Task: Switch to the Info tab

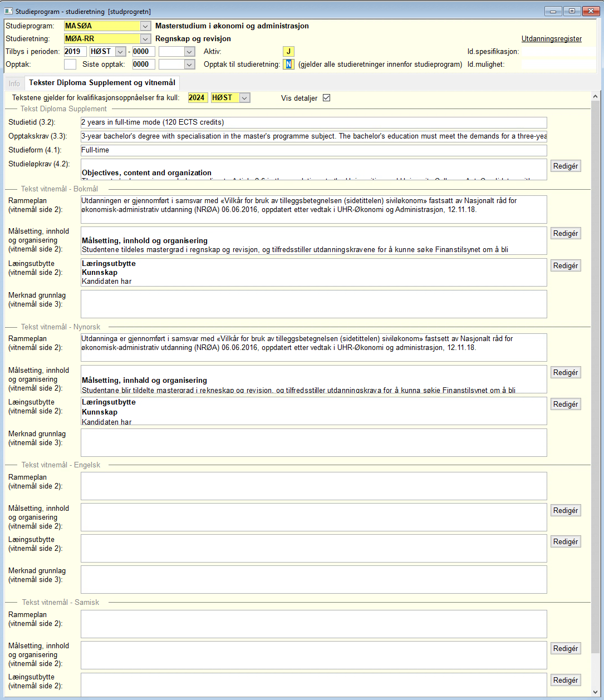Action: 14,83
